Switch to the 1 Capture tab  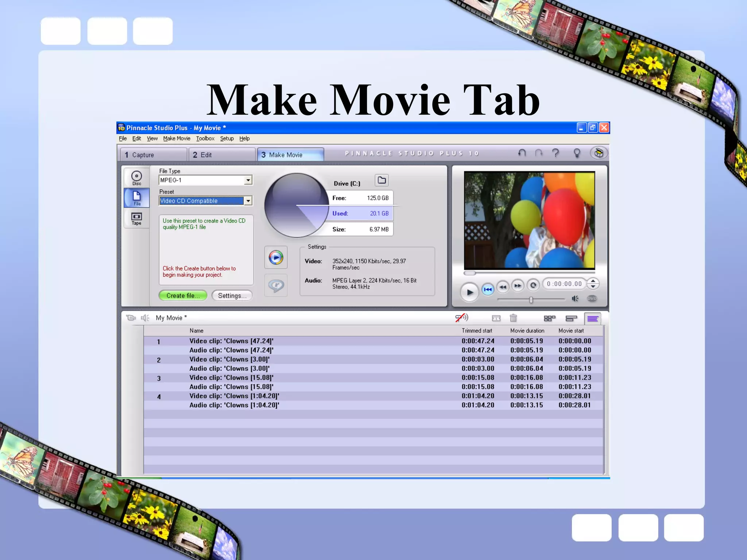(x=154, y=155)
